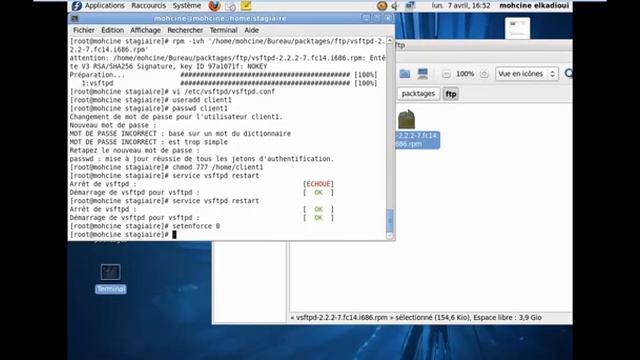The height and width of the screenshot is (360, 640).
Task: Click the useradd client1 command line
Action: coord(151,100)
